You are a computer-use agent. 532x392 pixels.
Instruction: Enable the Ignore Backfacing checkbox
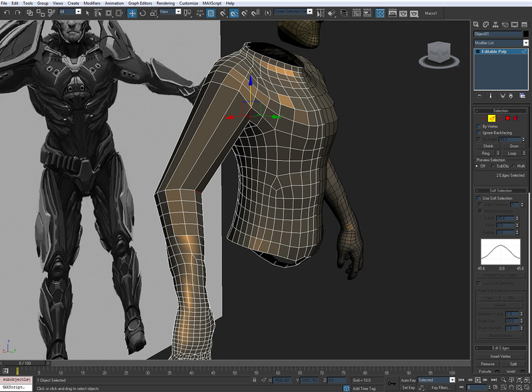coord(479,133)
